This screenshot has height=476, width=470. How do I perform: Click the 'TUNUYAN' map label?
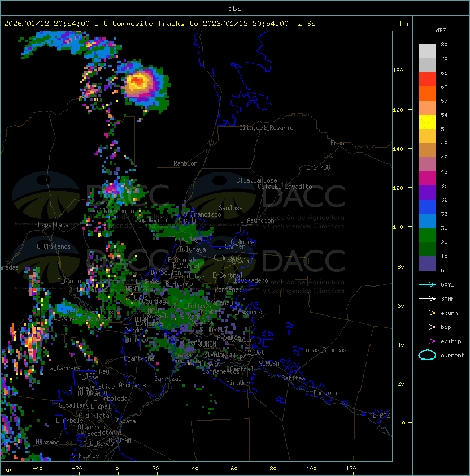(120, 440)
